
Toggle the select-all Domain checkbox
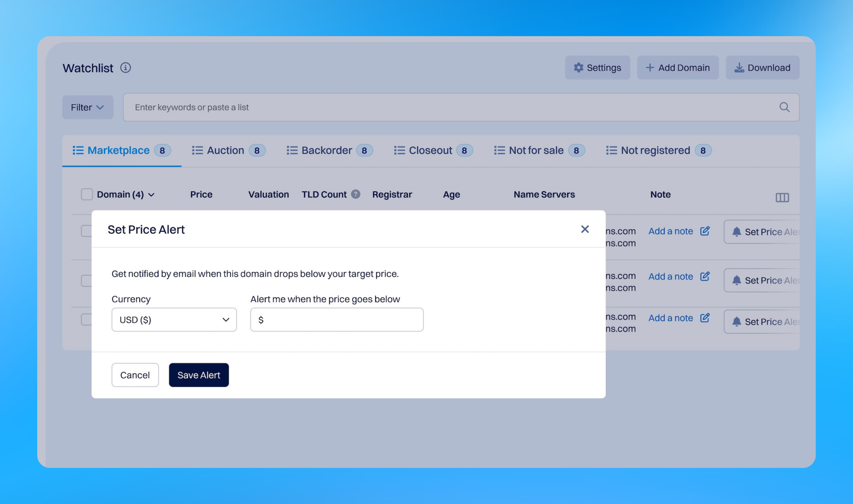pyautogui.click(x=87, y=194)
